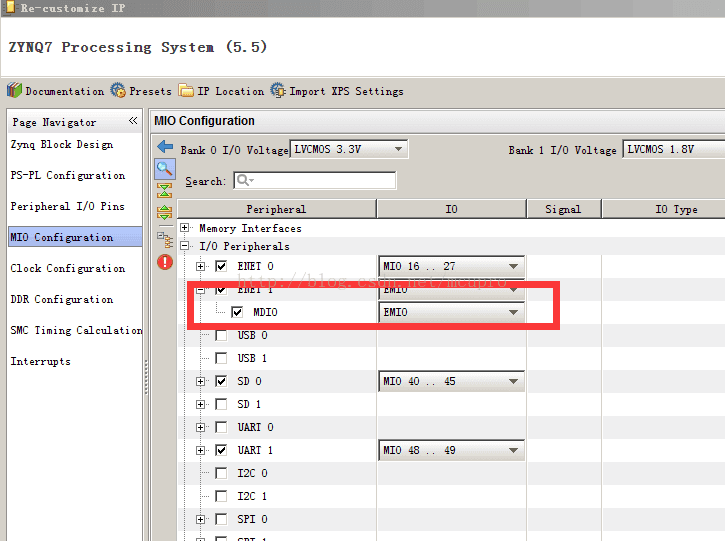Click the IP Location folder icon
725x541 pixels.
(x=186, y=90)
